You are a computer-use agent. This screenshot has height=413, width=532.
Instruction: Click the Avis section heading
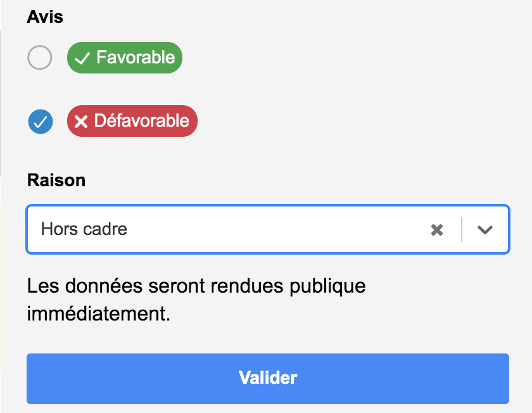[45, 17]
